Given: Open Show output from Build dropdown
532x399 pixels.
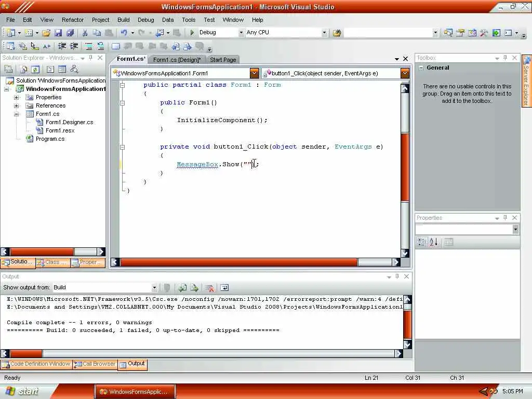Looking at the screenshot, I should click(154, 288).
